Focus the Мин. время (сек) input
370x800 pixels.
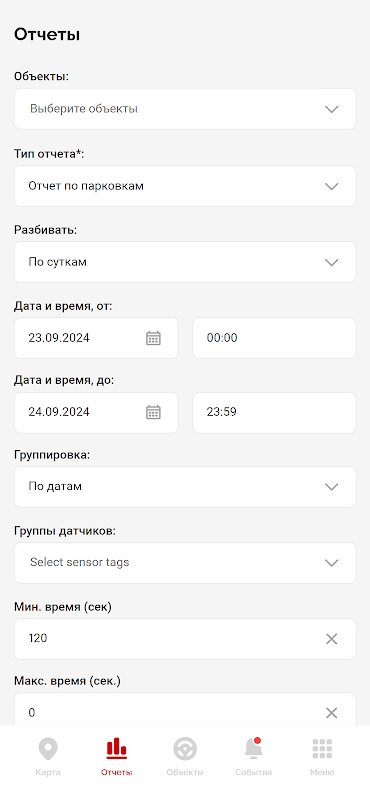(185, 639)
